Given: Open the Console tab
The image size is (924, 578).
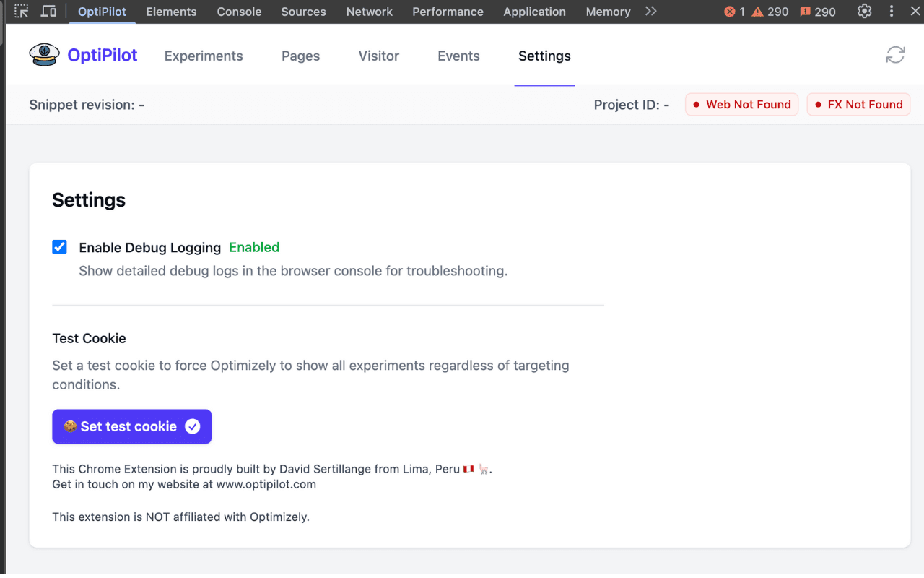Looking at the screenshot, I should tap(239, 12).
